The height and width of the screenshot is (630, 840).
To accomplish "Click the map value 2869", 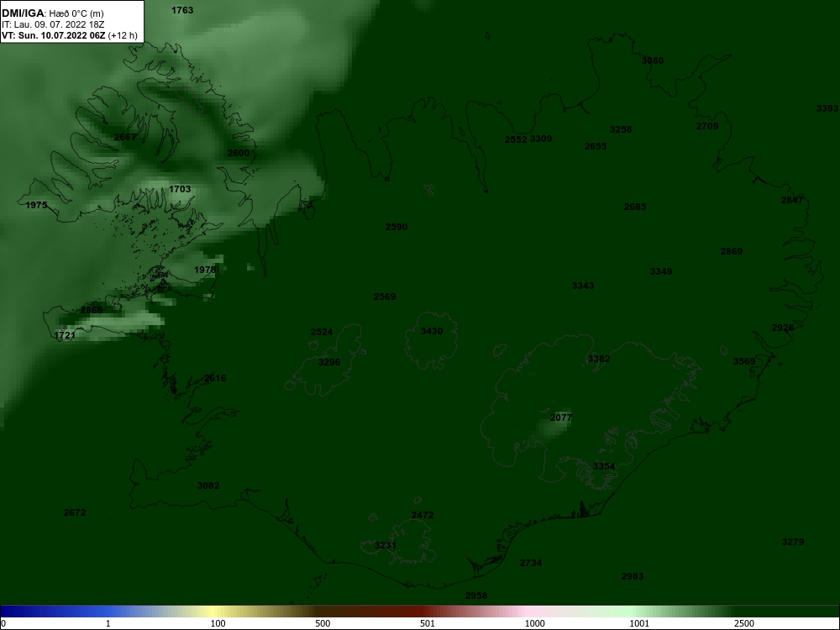I will click(x=732, y=251).
